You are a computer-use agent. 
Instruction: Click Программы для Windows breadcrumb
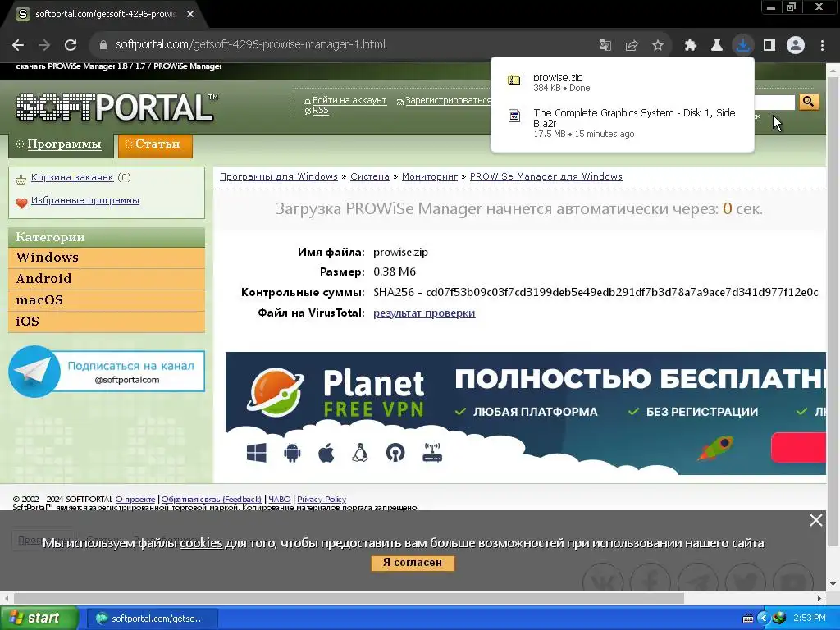click(279, 177)
